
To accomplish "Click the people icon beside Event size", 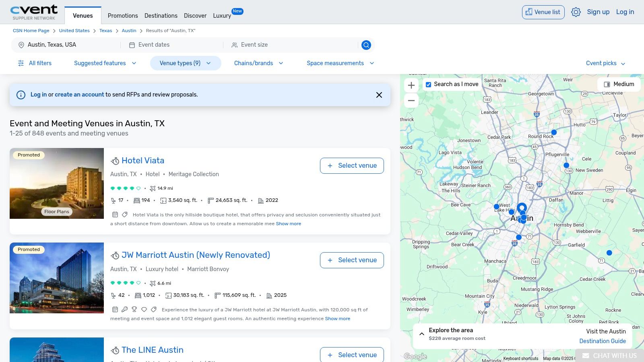I will (234, 45).
